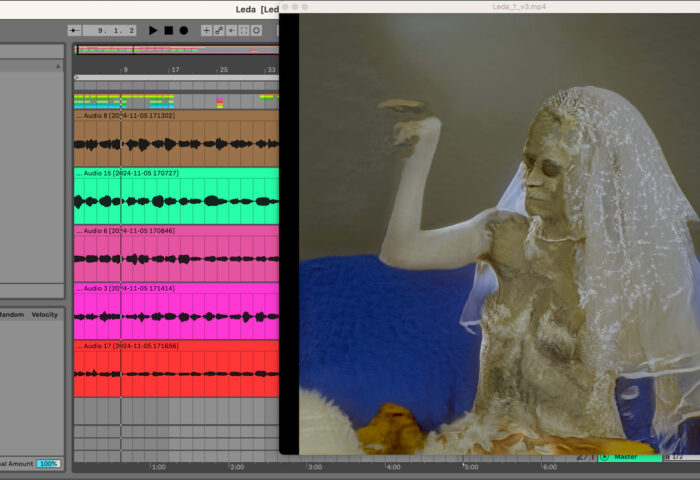Viewport: 700px width, 480px height.
Task: Click the small multicolored clips at bar 25
Action: point(220,103)
